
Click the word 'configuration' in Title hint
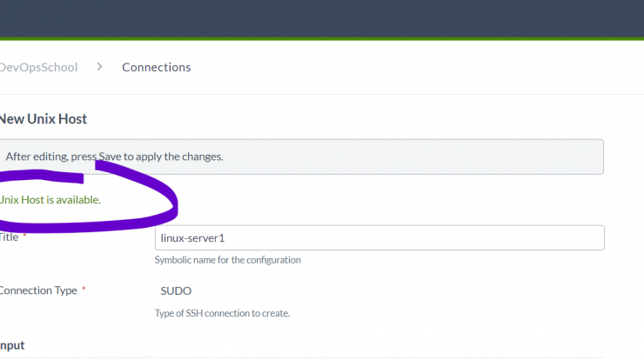coord(273,260)
